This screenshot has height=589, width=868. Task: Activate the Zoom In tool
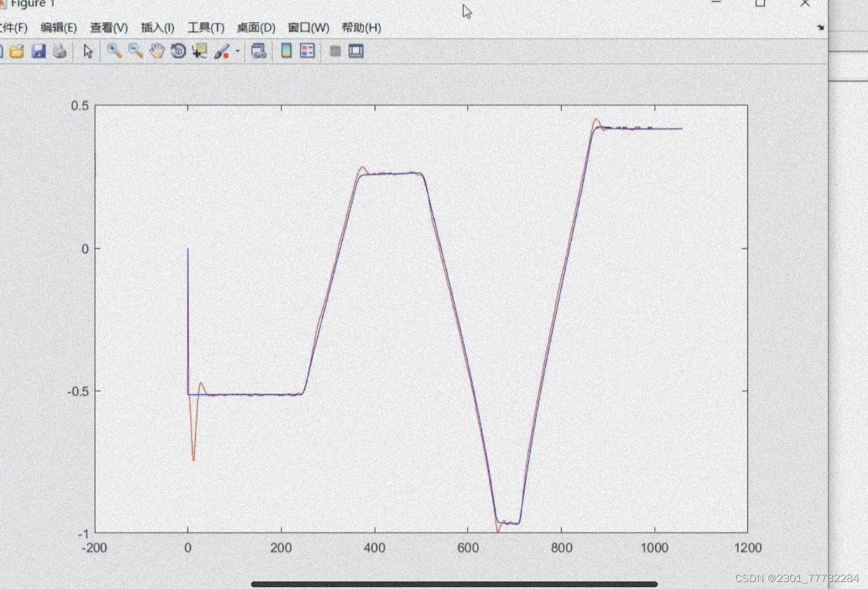(114, 51)
